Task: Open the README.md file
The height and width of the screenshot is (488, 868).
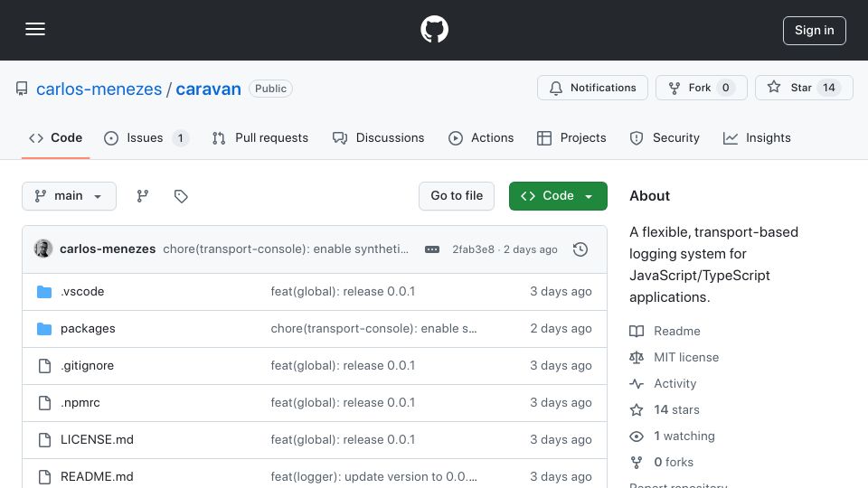Action: [97, 477]
